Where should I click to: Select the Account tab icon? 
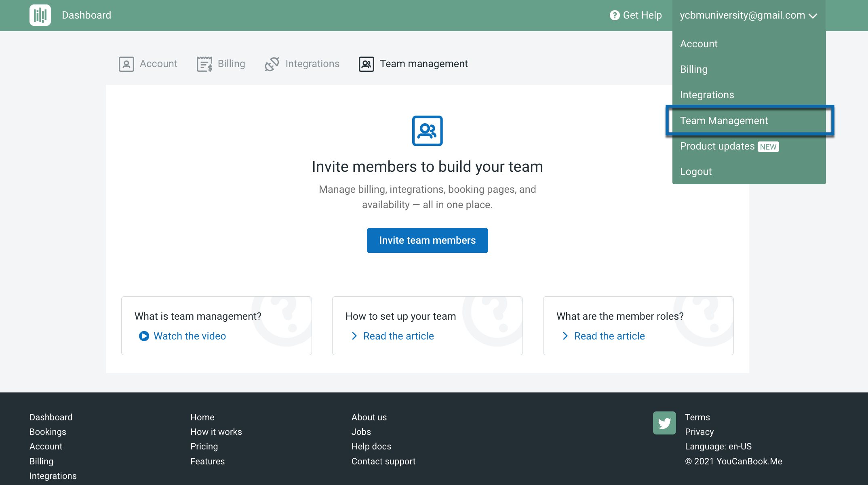(126, 64)
